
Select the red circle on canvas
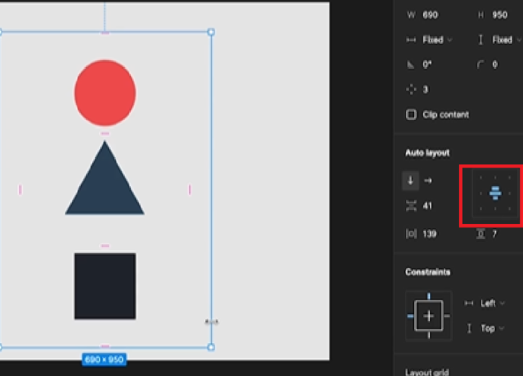point(105,93)
